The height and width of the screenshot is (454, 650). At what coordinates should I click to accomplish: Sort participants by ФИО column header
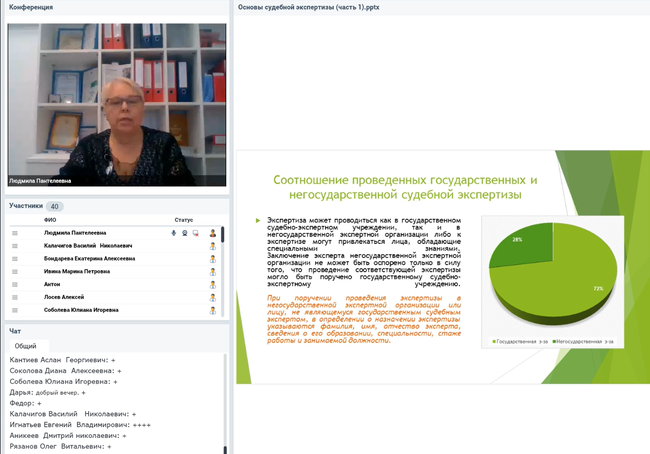click(x=50, y=220)
